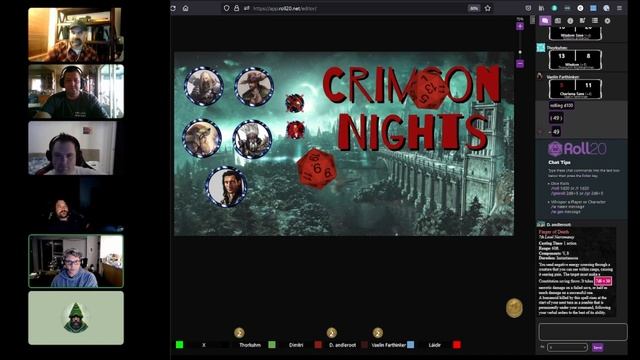This screenshot has width=640, height=360.
Task: Click the Roll20 logo in Chat Tips
Action: 577,149
